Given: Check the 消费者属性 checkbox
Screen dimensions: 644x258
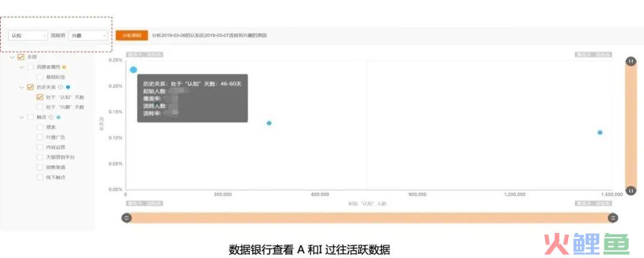Looking at the screenshot, I should pos(30,67).
